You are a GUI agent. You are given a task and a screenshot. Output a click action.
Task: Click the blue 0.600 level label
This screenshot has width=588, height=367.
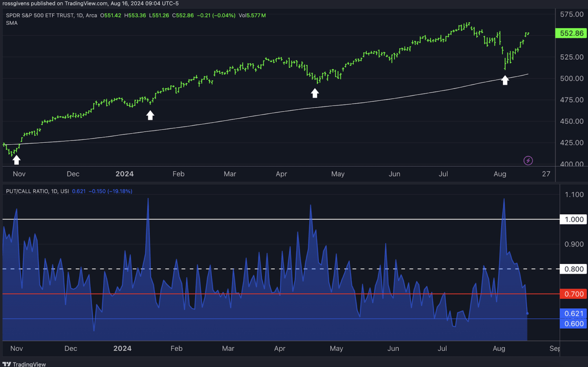coord(573,324)
